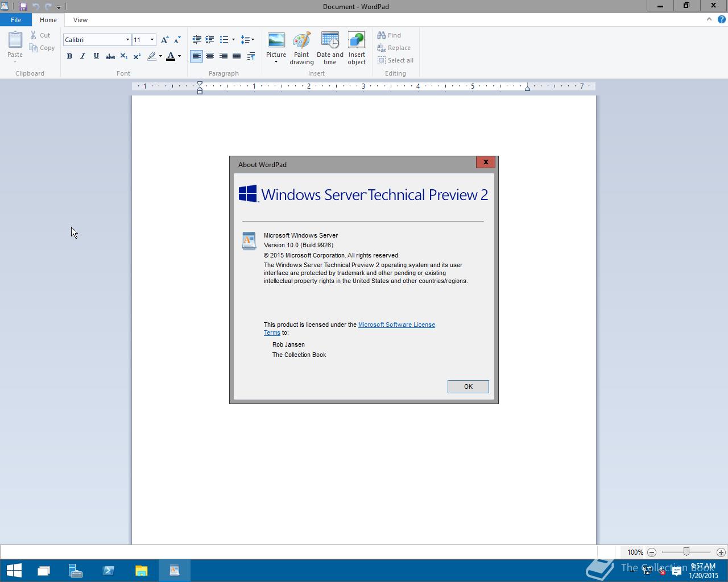This screenshot has height=582, width=728.
Task: Click the text highlight color marker
Action: pos(151,56)
